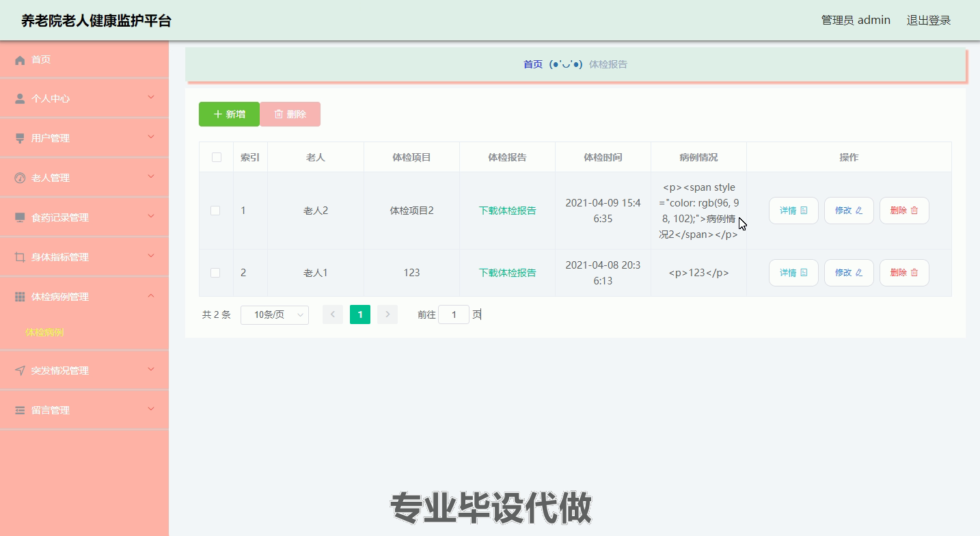Click edit pencil icon in 老人1 row
The width and height of the screenshot is (980, 536).
(859, 273)
